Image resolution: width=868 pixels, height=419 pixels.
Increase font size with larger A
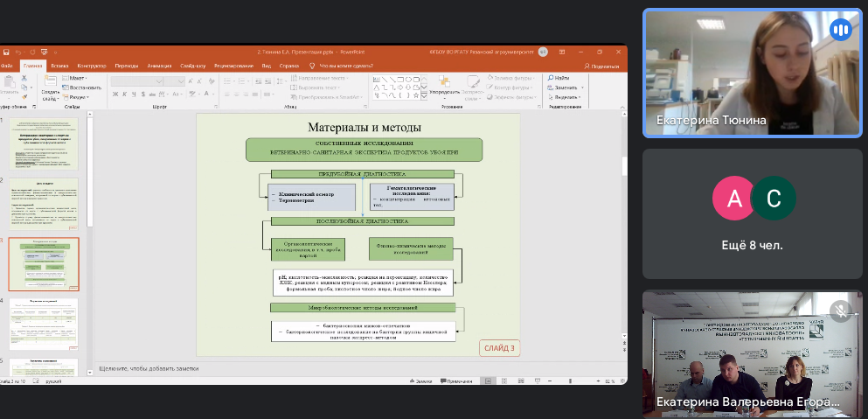tap(191, 81)
